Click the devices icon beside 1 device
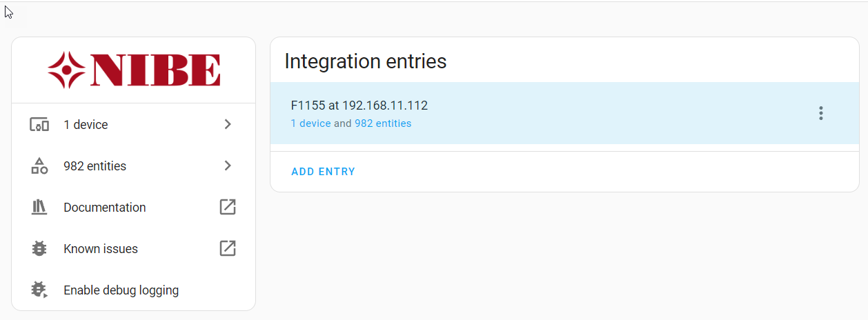Viewport: 868px width, 320px height. click(39, 125)
